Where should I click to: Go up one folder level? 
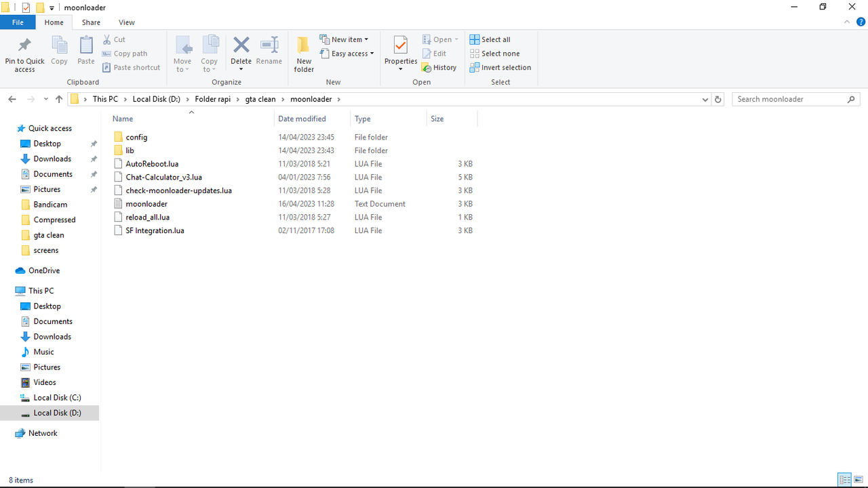pos(59,99)
